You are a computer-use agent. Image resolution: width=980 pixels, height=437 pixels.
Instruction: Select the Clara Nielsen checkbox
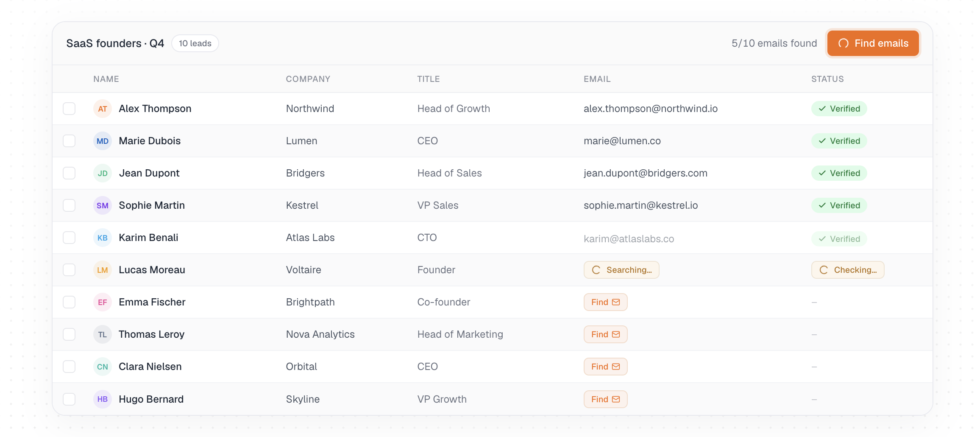(x=69, y=367)
